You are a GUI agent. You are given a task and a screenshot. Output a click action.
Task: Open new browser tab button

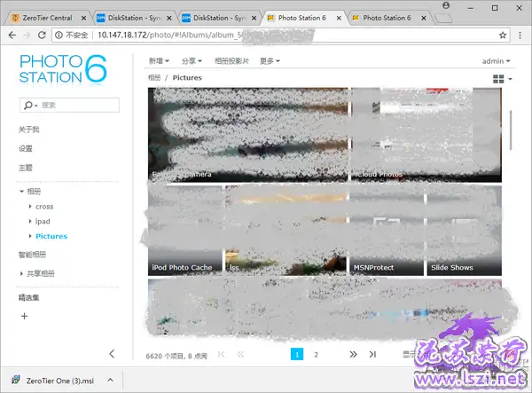point(443,18)
